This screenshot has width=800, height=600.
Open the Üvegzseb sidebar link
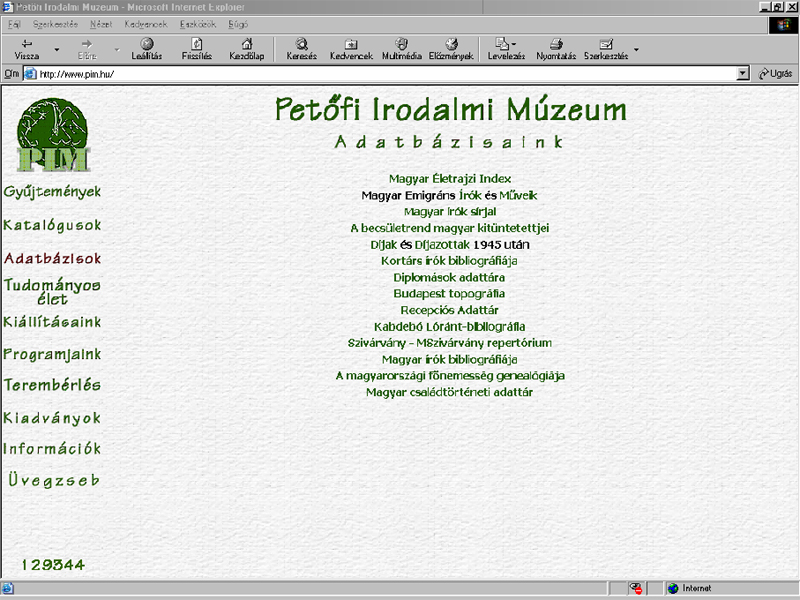point(54,480)
